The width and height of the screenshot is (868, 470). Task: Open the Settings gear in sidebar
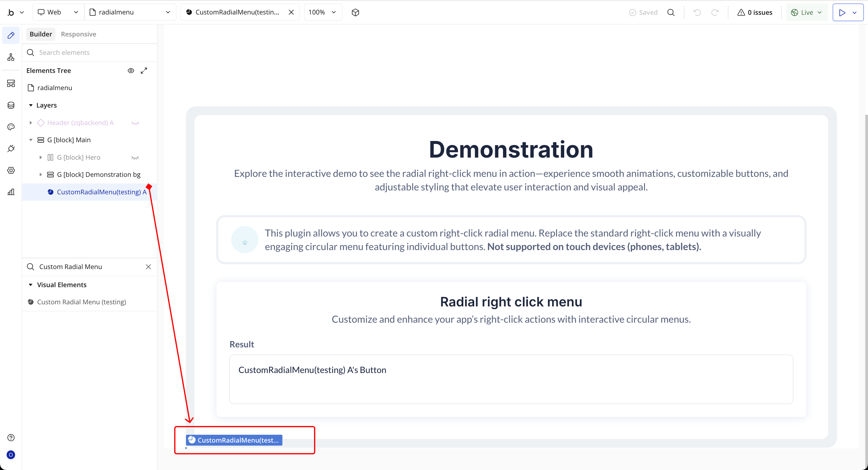coord(11,171)
